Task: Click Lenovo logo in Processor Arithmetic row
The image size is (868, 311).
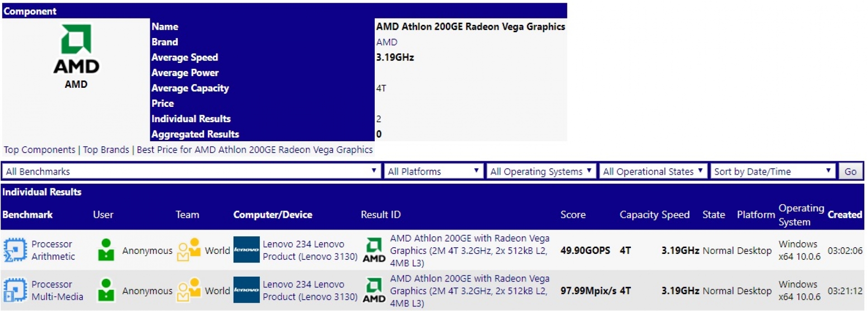Action: pyautogui.click(x=246, y=249)
